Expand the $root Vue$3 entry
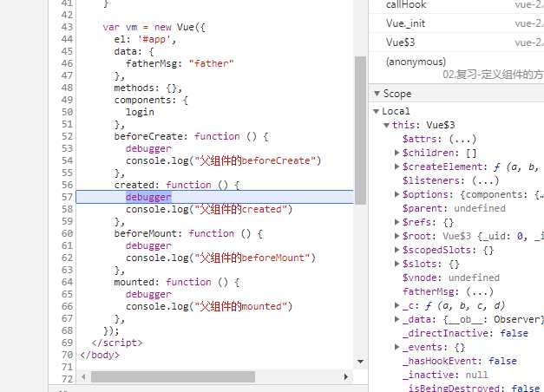This screenshot has height=392, width=544. tap(397, 236)
